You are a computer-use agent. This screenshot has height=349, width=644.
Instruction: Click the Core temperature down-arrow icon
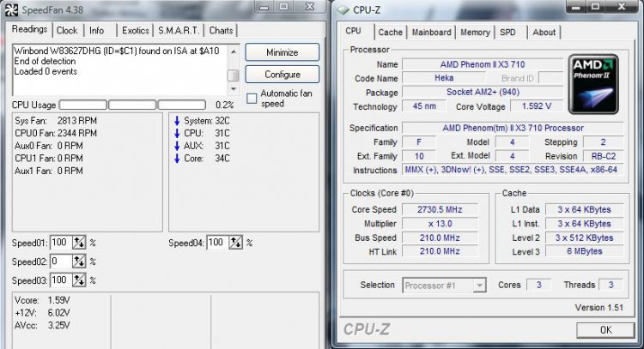tap(177, 159)
